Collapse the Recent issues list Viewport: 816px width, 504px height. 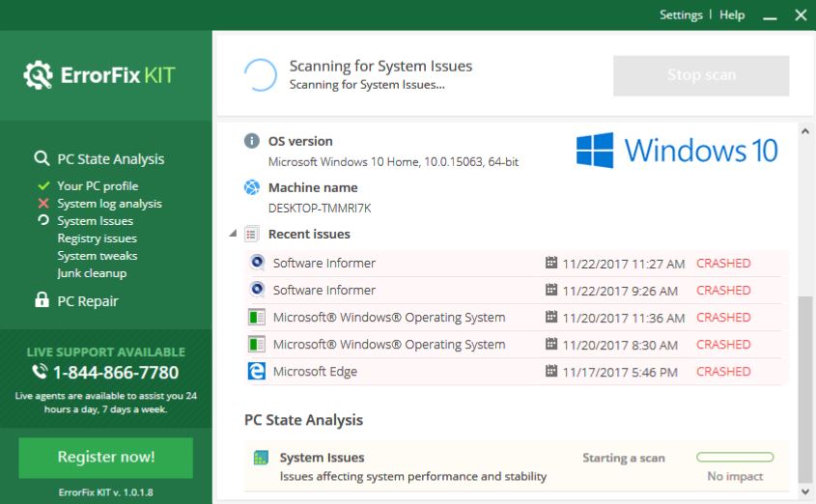pos(233,234)
